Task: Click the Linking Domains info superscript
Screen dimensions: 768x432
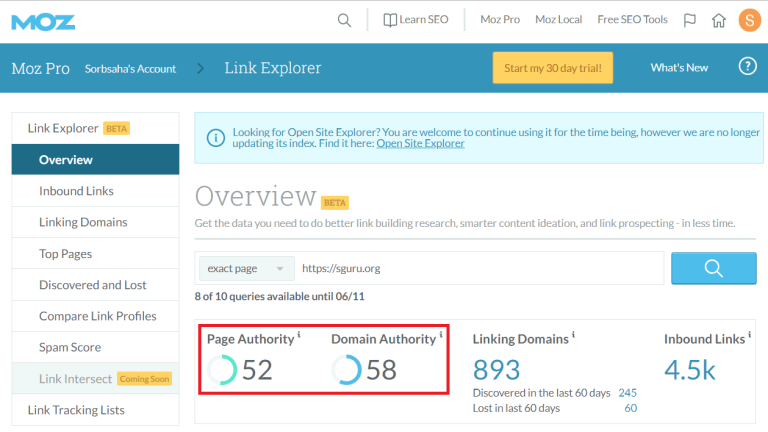Action: (x=573, y=335)
